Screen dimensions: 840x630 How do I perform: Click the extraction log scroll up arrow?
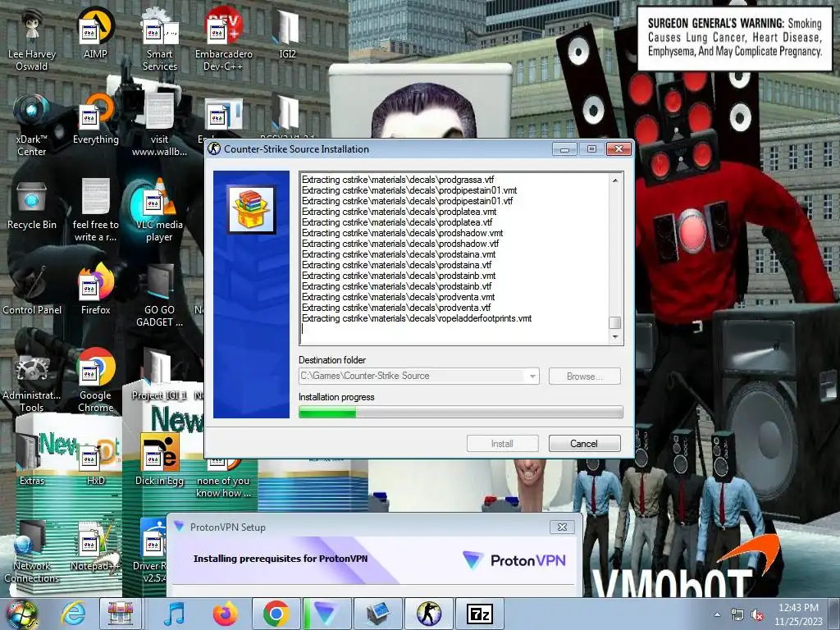[x=615, y=180]
